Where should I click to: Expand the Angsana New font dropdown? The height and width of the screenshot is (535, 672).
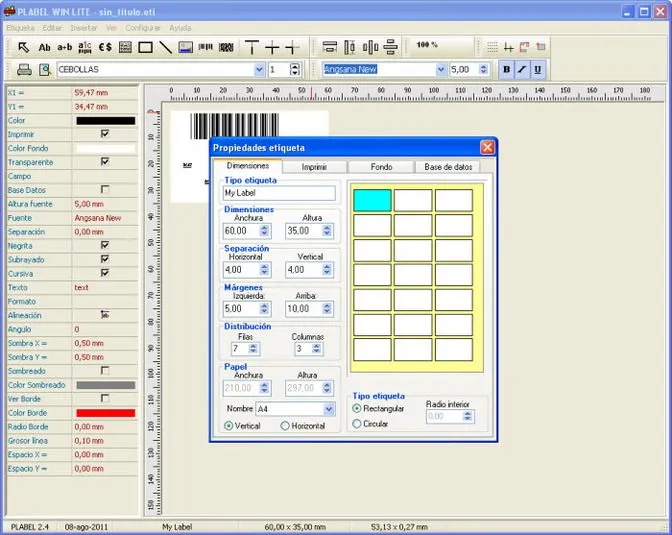coord(440,70)
